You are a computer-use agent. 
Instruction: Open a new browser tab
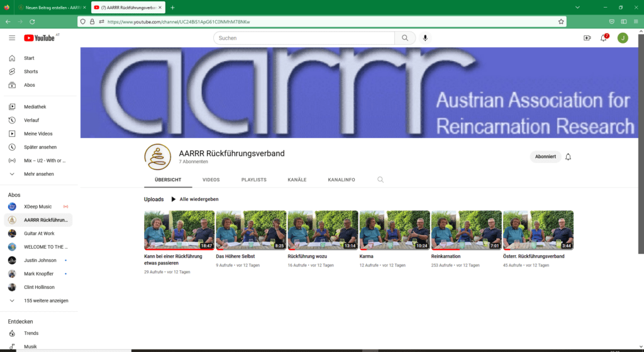pyautogui.click(x=172, y=8)
